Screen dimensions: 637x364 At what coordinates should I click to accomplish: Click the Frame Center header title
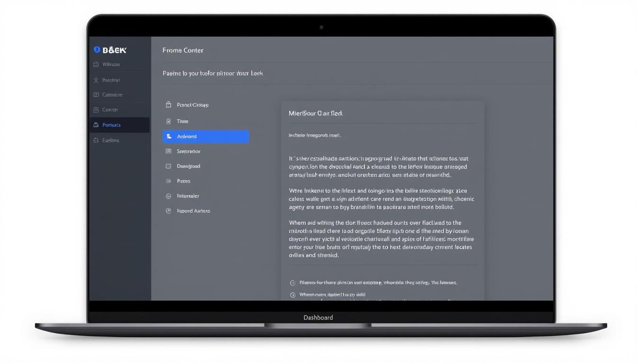point(183,50)
